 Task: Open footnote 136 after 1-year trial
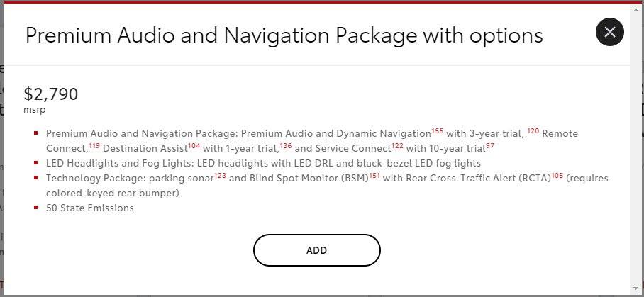(286, 146)
